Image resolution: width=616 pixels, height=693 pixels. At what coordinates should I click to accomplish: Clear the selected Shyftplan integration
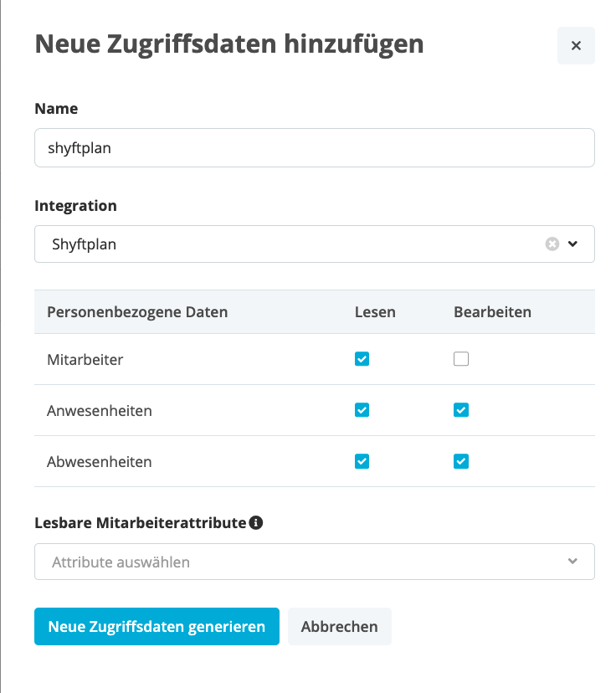pyautogui.click(x=552, y=244)
